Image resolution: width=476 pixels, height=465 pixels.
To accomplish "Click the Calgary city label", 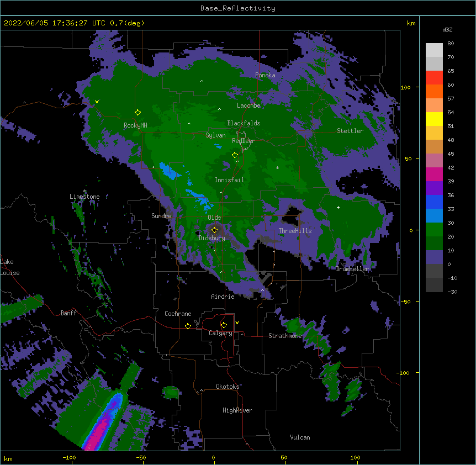I will [x=220, y=333].
